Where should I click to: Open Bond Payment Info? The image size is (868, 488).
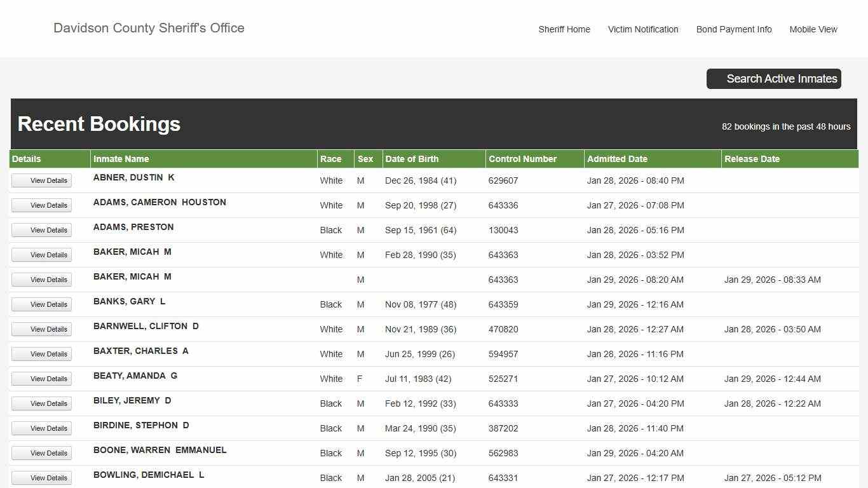733,29
